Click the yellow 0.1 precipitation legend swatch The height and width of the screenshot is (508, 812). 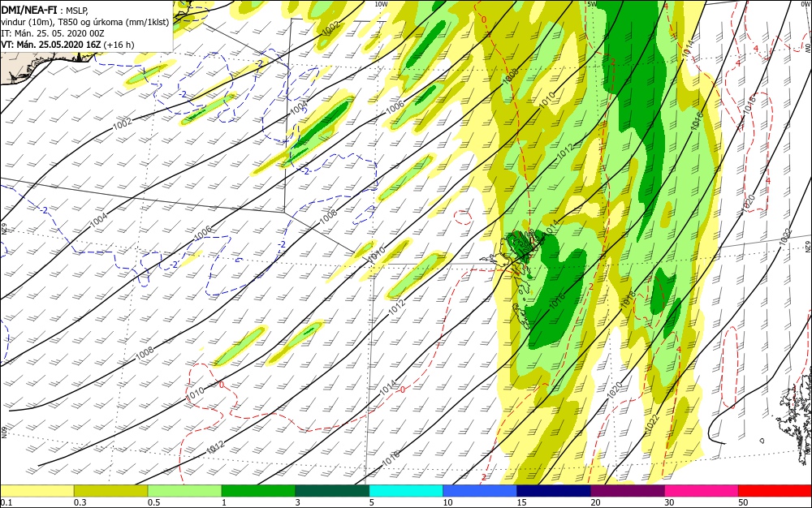click(x=37, y=490)
